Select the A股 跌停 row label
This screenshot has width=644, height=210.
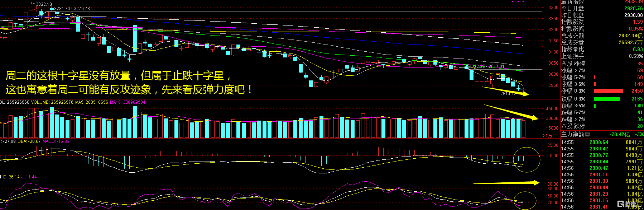tap(573, 126)
